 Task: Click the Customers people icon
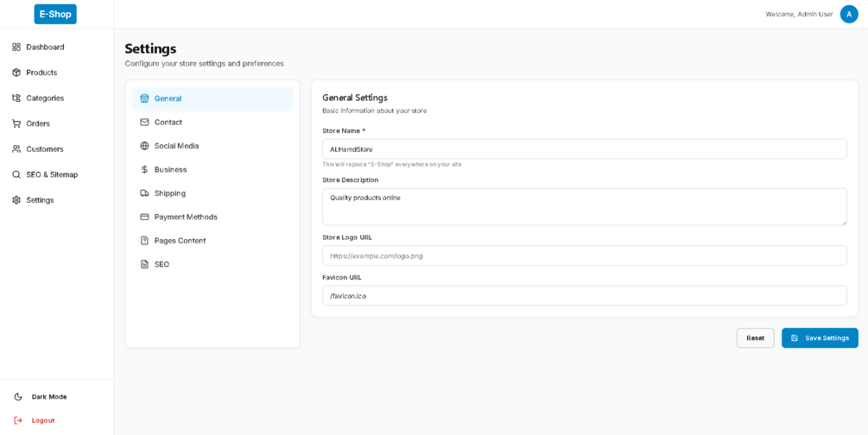pos(16,149)
